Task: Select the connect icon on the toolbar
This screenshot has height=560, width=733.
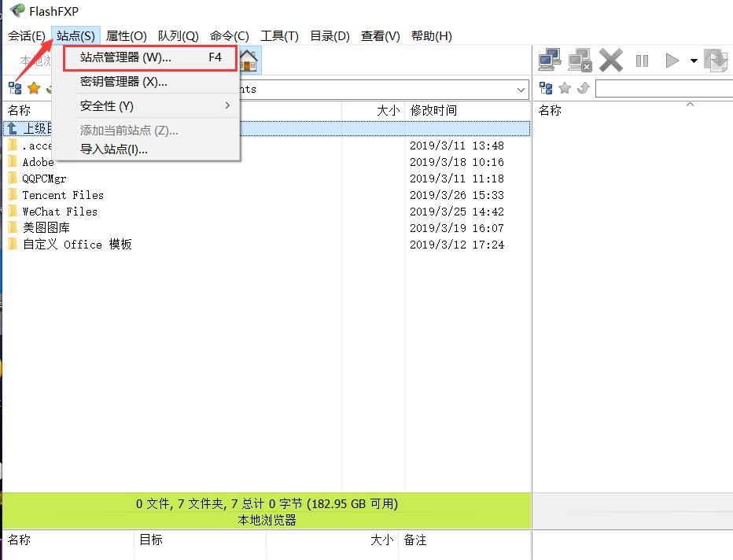Action: [x=548, y=60]
